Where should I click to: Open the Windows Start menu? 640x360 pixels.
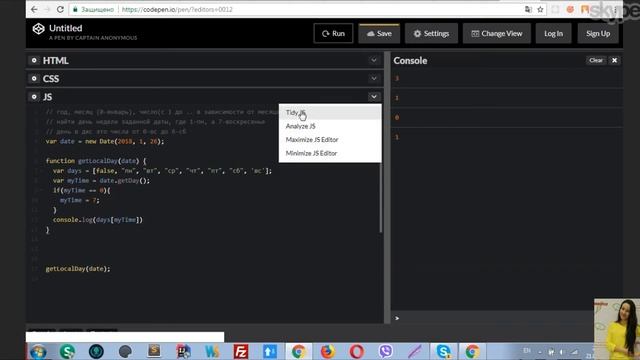coord(38,351)
